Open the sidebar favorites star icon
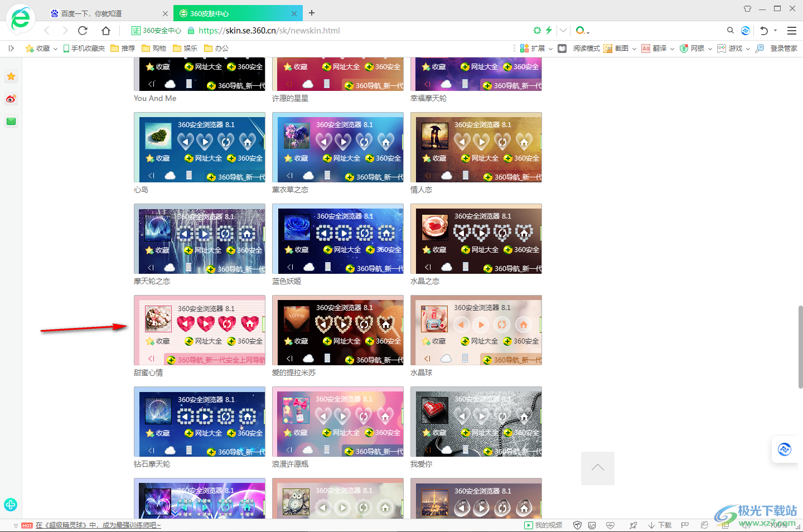Viewport: 803px width, 532px height. tap(11, 76)
